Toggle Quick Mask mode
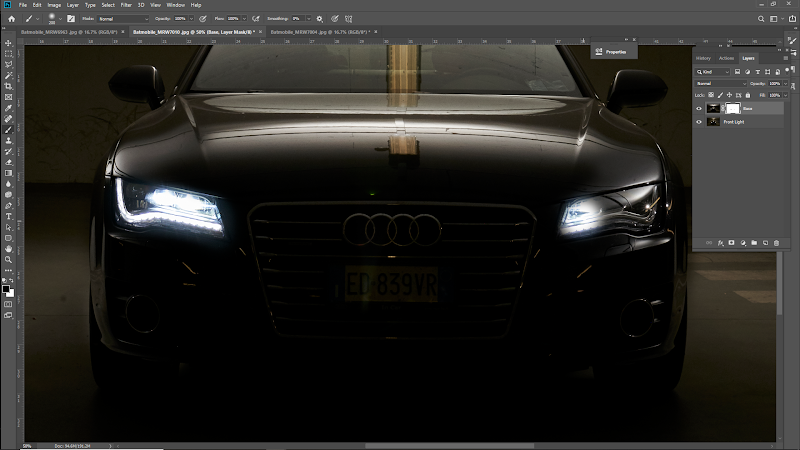Screen dimensions: 800x450 tap(8, 305)
